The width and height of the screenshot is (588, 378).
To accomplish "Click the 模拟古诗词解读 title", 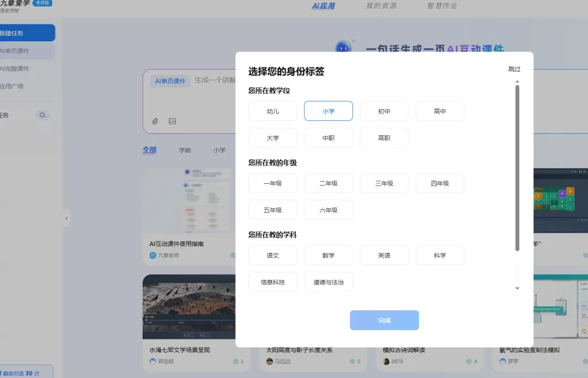I will (404, 350).
